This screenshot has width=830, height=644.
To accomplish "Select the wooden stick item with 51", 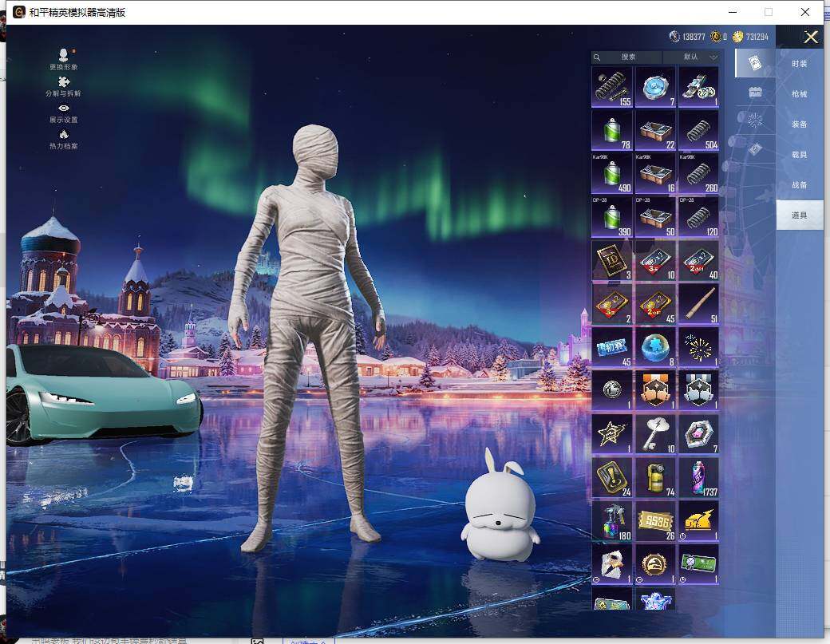I will [699, 304].
